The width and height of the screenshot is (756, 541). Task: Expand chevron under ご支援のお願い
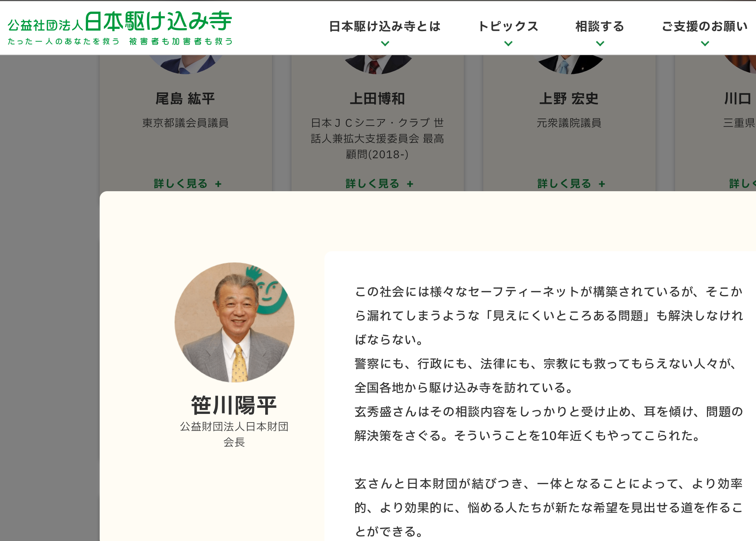(x=705, y=43)
